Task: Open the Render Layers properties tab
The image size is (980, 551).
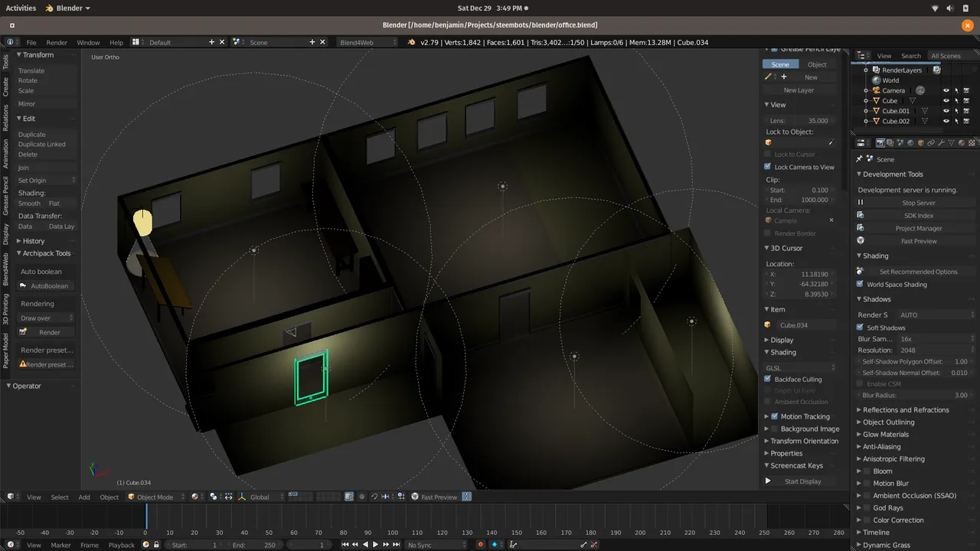Action: (x=890, y=142)
